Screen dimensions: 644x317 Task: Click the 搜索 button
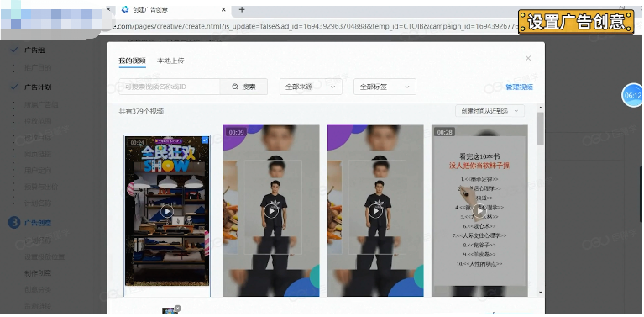pyautogui.click(x=244, y=87)
